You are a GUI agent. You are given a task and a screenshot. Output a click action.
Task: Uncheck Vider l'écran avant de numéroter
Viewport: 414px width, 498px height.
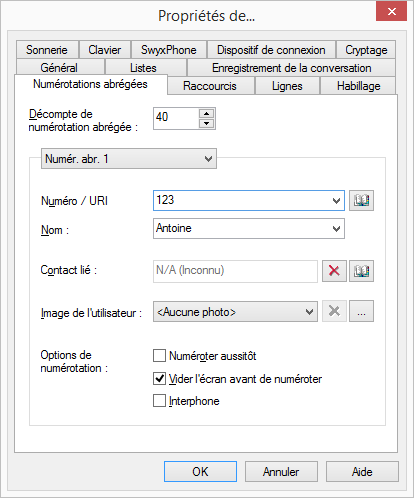[159, 379]
